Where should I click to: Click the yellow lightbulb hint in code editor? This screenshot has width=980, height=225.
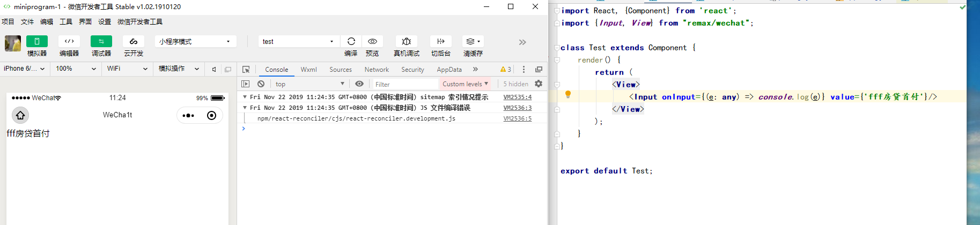click(x=568, y=94)
